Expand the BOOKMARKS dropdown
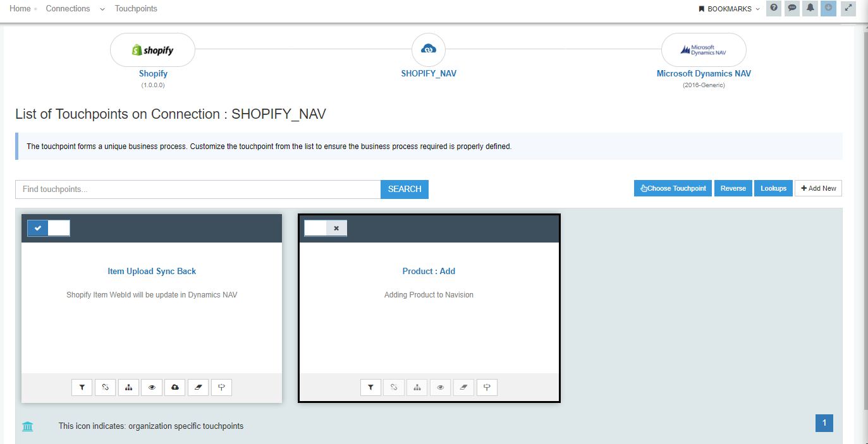Viewport: 868px width, 444px height. (728, 8)
